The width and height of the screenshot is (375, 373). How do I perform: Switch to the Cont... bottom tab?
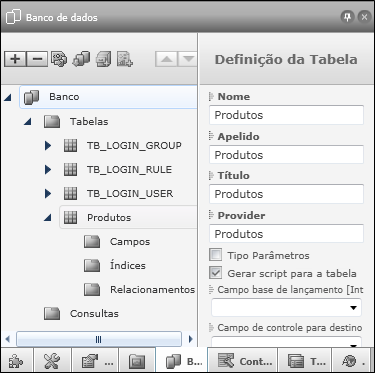click(244, 361)
